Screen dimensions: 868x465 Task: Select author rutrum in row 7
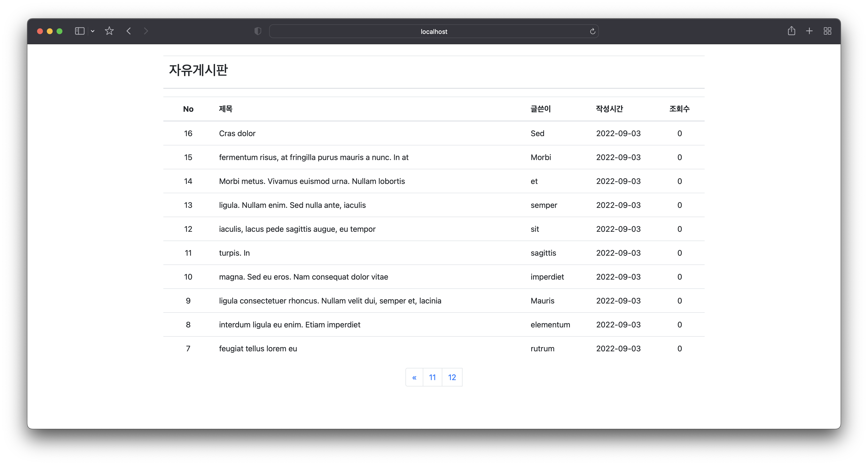point(542,349)
